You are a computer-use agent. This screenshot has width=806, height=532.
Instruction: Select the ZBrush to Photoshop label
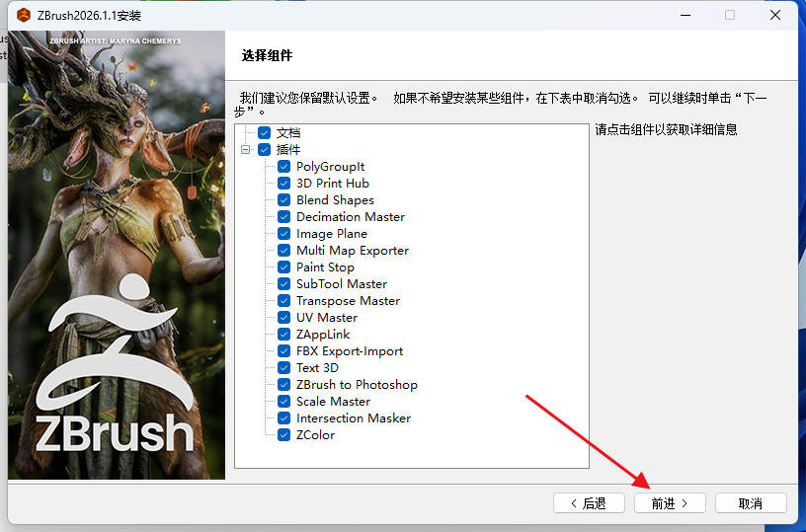pos(357,385)
